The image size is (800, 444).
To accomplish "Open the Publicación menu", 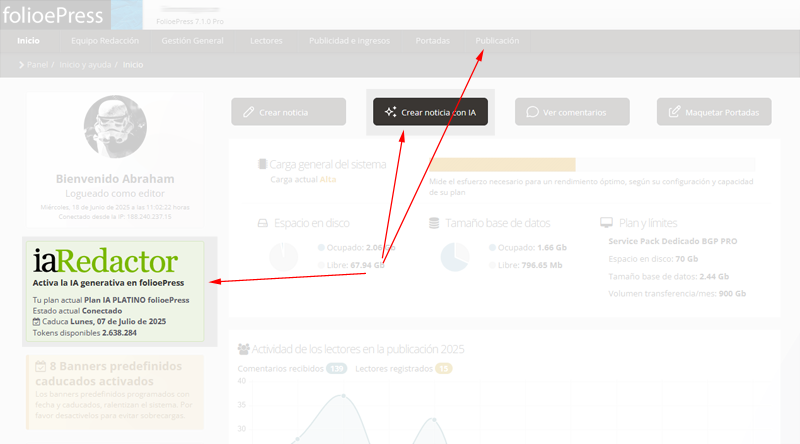I will (497, 41).
